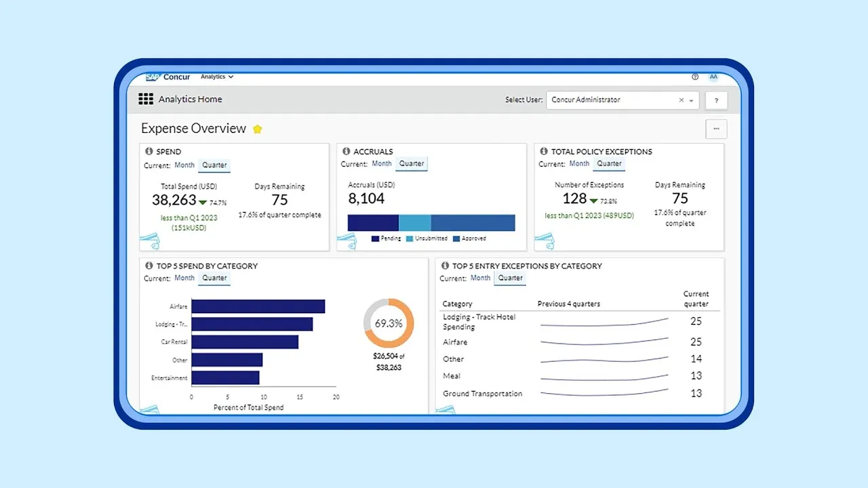Select Quarter tab in TOP 5 SPEND BY CATEGORY
The width and height of the screenshot is (868, 488).
214,278
